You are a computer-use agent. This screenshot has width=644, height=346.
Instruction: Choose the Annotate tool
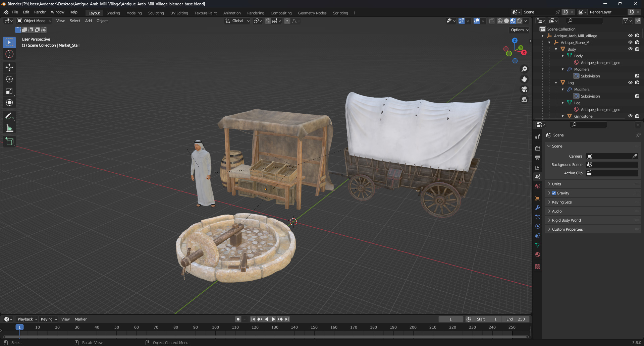[9, 116]
